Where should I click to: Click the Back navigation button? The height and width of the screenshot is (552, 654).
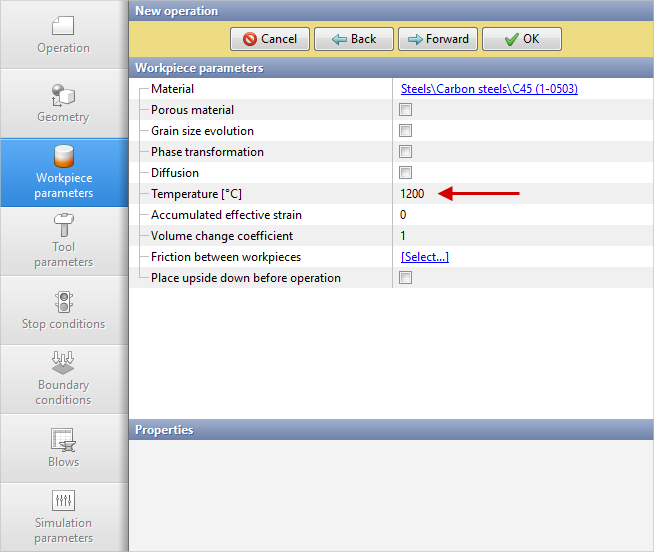(x=353, y=39)
